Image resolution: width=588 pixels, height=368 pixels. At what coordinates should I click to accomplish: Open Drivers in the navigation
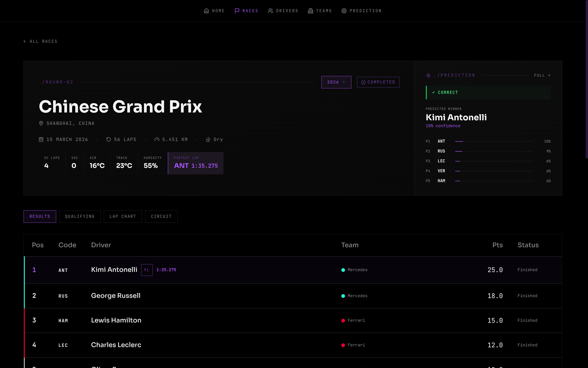pyautogui.click(x=283, y=11)
